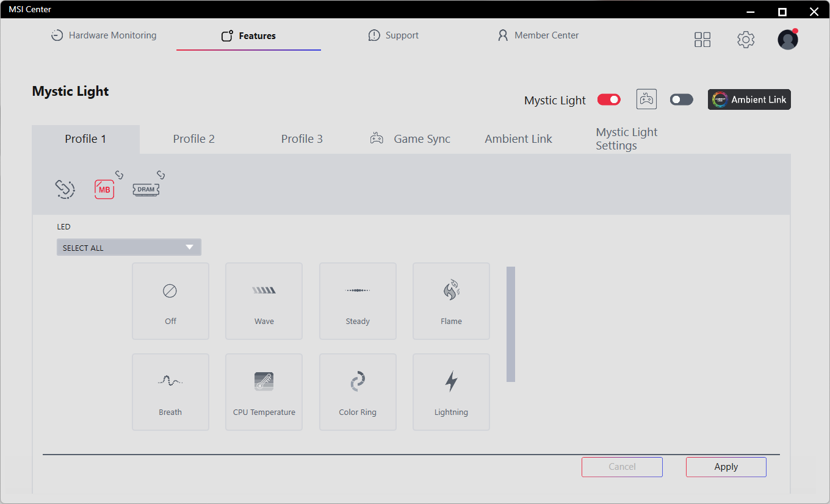The height and width of the screenshot is (504, 830).
Task: Open the user profile avatar
Action: point(788,40)
